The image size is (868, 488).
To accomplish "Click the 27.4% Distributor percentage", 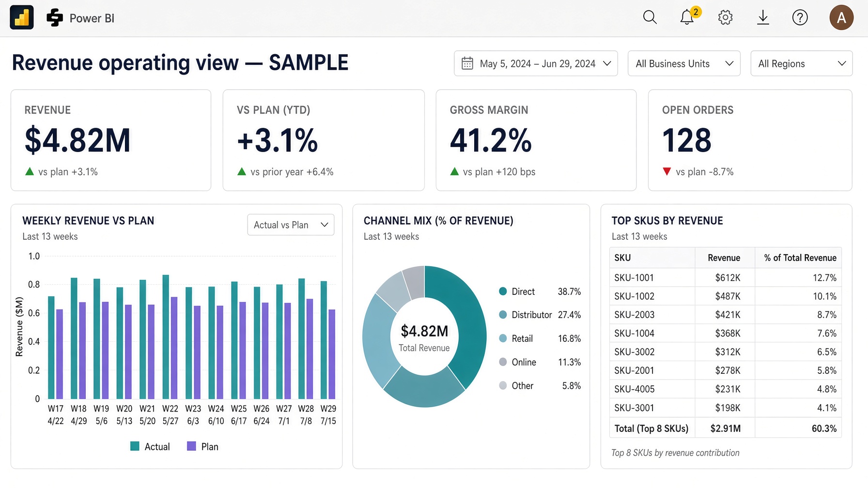I will click(x=569, y=315).
